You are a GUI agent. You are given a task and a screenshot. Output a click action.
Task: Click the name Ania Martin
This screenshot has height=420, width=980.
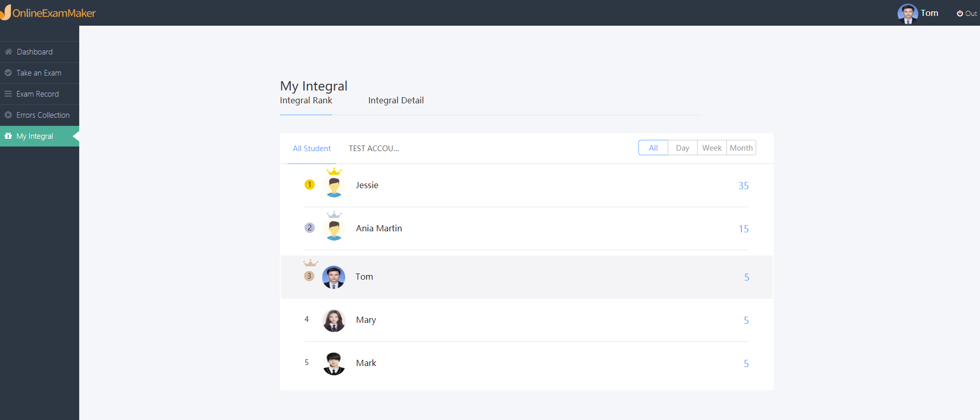click(x=379, y=228)
